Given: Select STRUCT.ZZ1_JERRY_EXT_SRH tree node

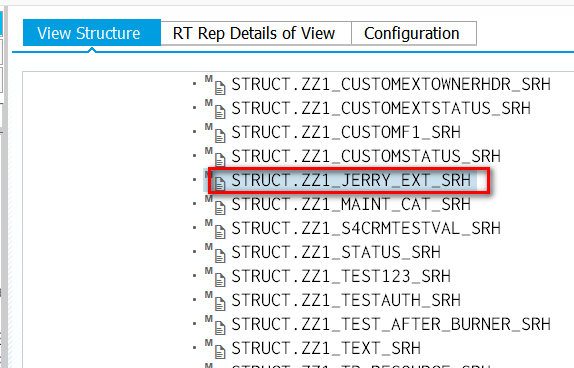Looking at the screenshot, I should click(x=351, y=181).
